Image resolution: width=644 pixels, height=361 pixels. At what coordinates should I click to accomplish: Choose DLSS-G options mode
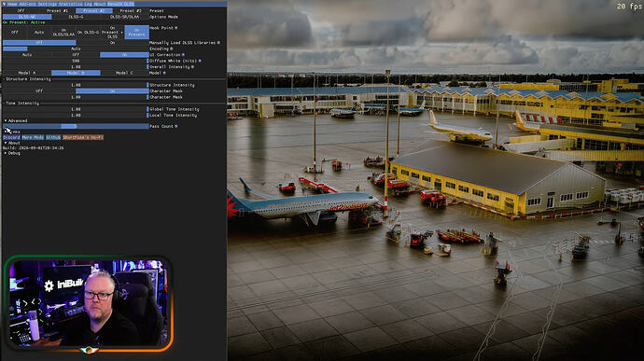[76, 17]
